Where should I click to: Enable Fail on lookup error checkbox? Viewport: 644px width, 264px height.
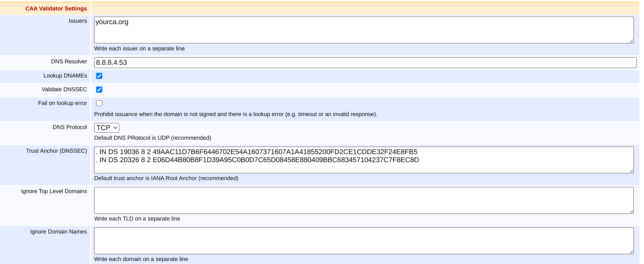[99, 103]
